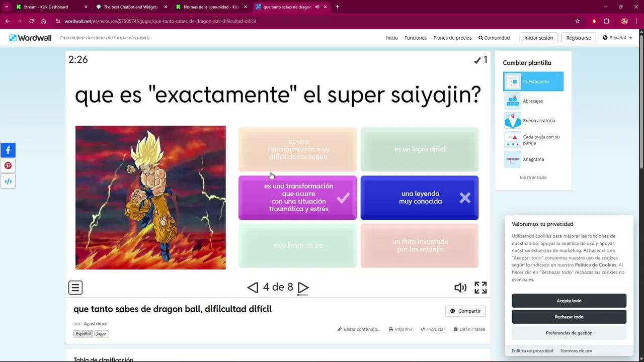Bookmark this page with the star
644x362 pixels.
tap(578, 21)
